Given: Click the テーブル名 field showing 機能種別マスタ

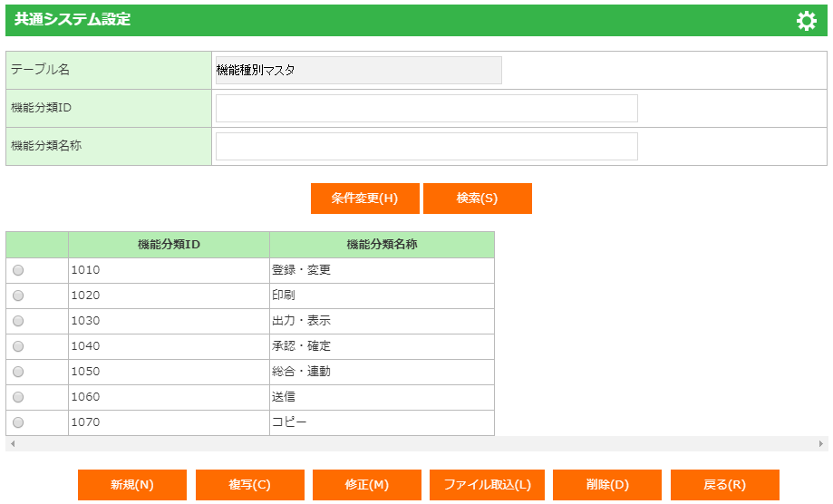Looking at the screenshot, I should pyautogui.click(x=359, y=70).
